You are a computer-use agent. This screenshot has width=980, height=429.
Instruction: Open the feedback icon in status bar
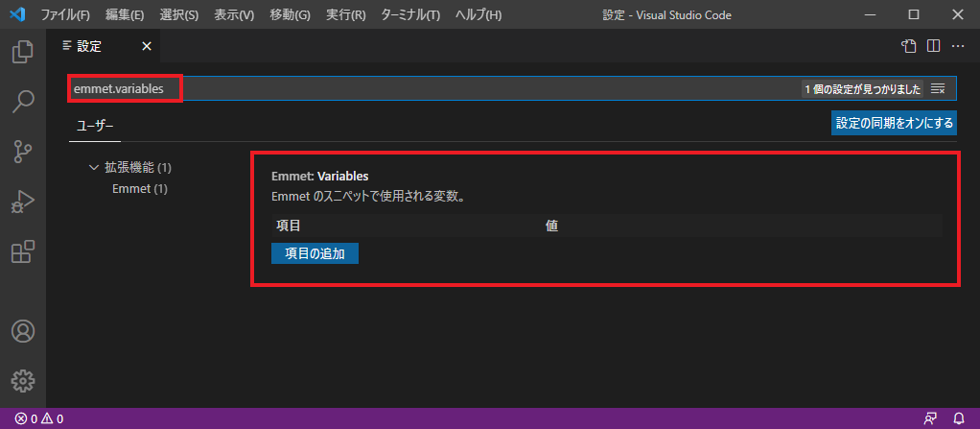[x=931, y=418]
